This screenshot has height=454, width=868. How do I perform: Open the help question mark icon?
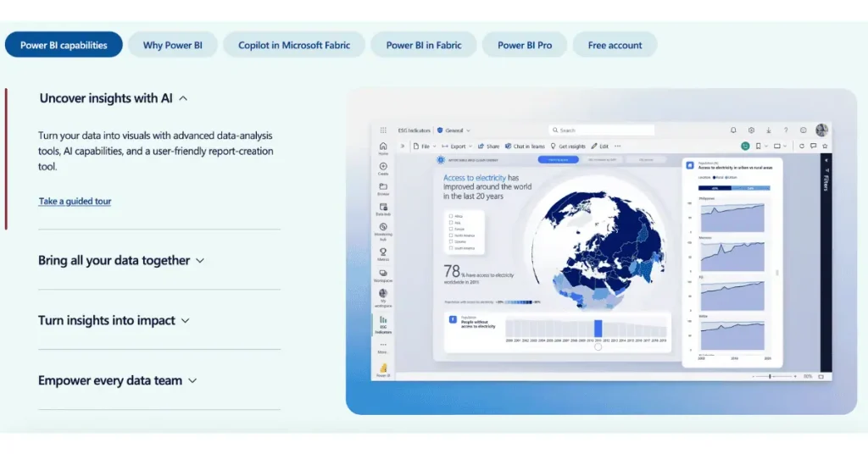(786, 130)
